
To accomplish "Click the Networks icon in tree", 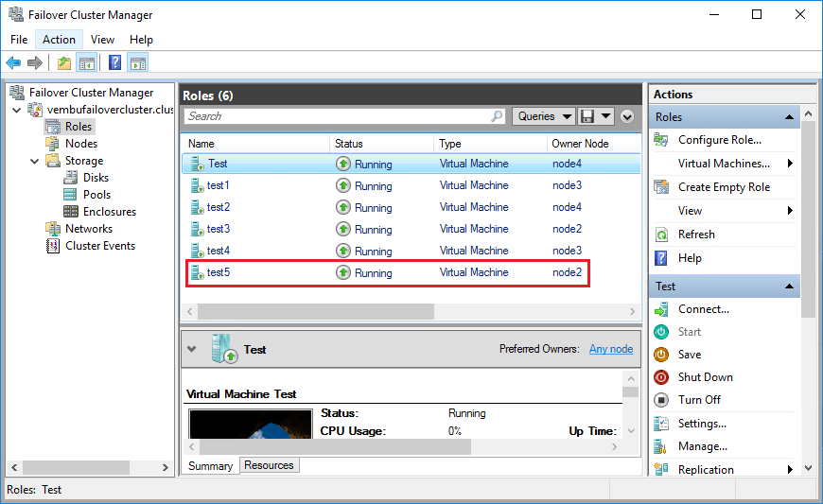I will [53, 229].
